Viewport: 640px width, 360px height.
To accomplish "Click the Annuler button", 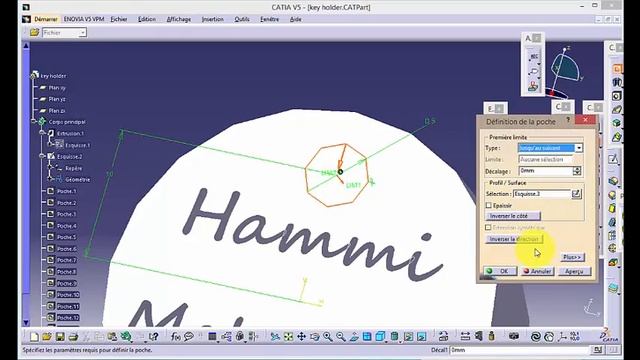I will pyautogui.click(x=537, y=271).
